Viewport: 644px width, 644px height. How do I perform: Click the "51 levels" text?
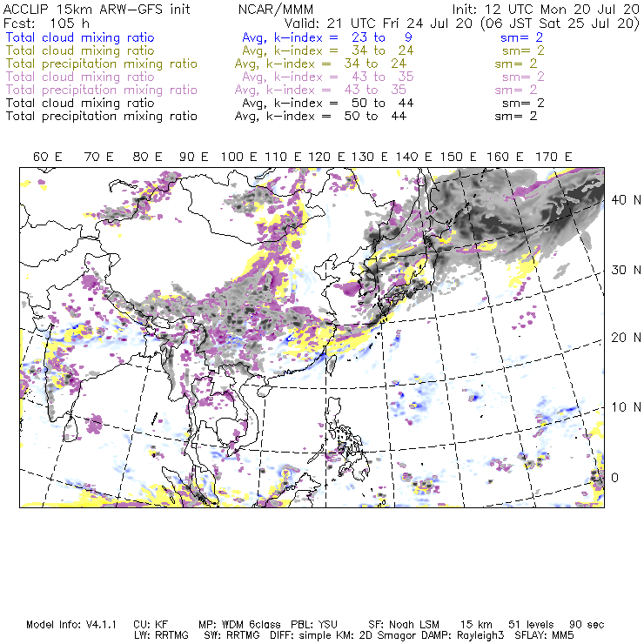point(531,625)
